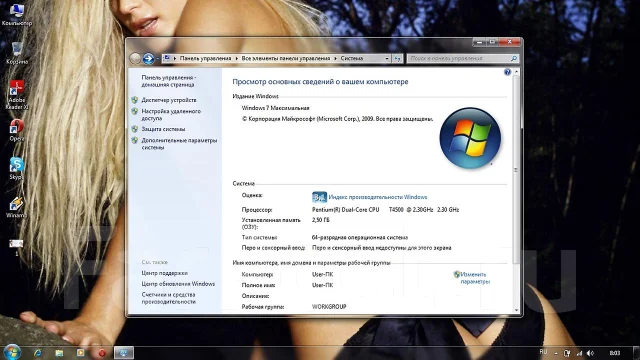
Task: Click 'Изменить параметры' link
Action: (x=475, y=278)
